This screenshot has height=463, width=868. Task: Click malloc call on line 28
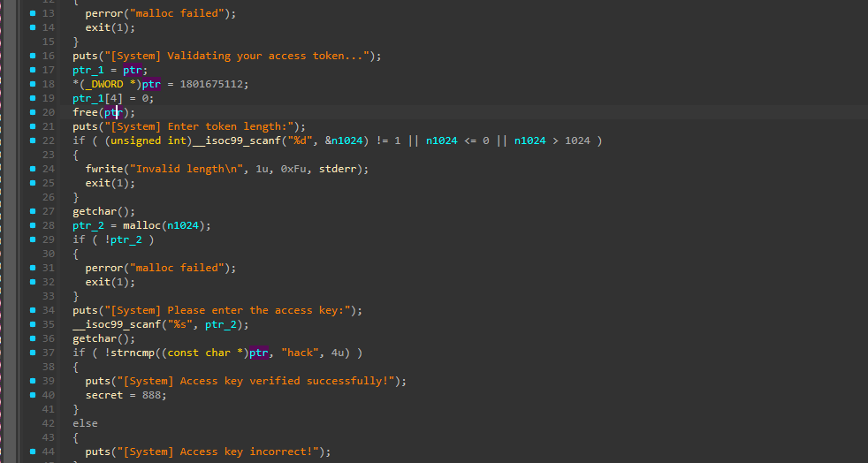141,225
